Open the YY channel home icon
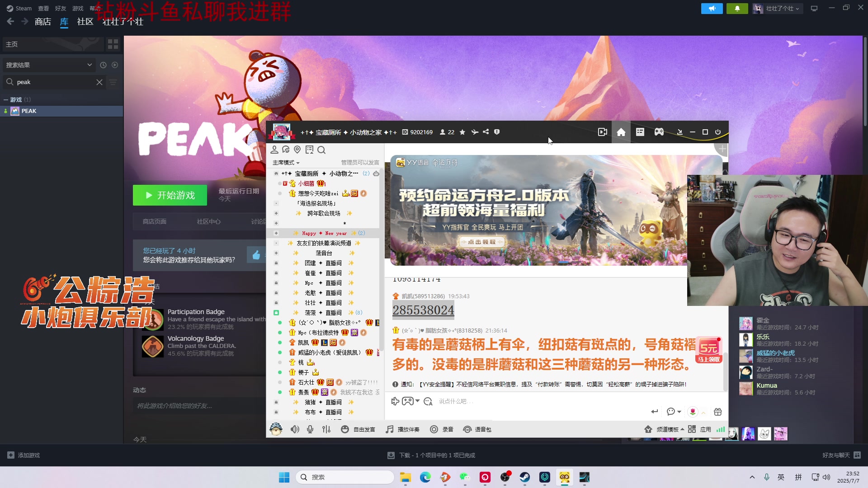Viewport: 868px width, 488px height. (x=621, y=132)
